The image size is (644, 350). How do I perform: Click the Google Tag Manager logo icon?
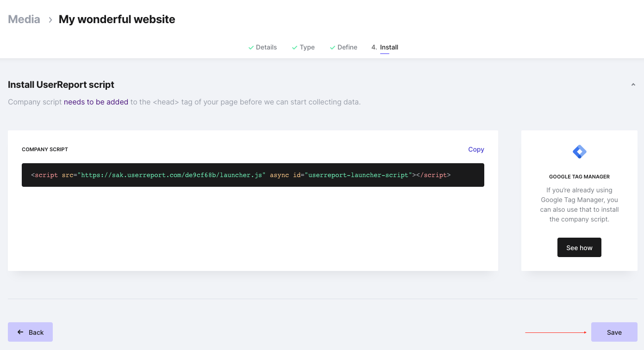[x=579, y=152]
